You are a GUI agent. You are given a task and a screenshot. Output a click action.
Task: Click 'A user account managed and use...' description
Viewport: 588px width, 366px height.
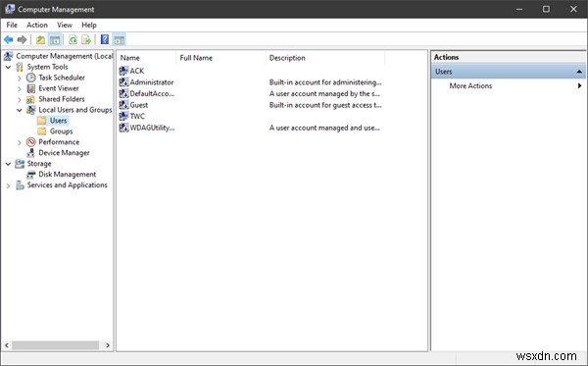pyautogui.click(x=324, y=128)
